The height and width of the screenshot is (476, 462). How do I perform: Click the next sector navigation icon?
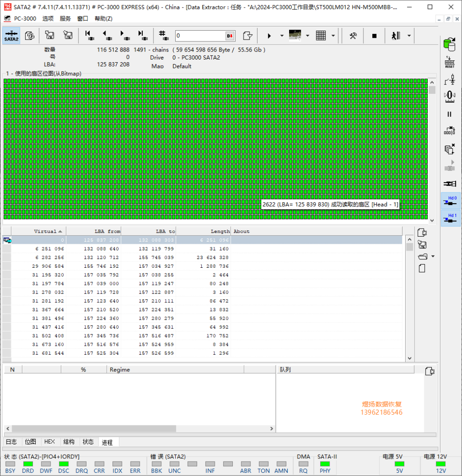pos(125,35)
